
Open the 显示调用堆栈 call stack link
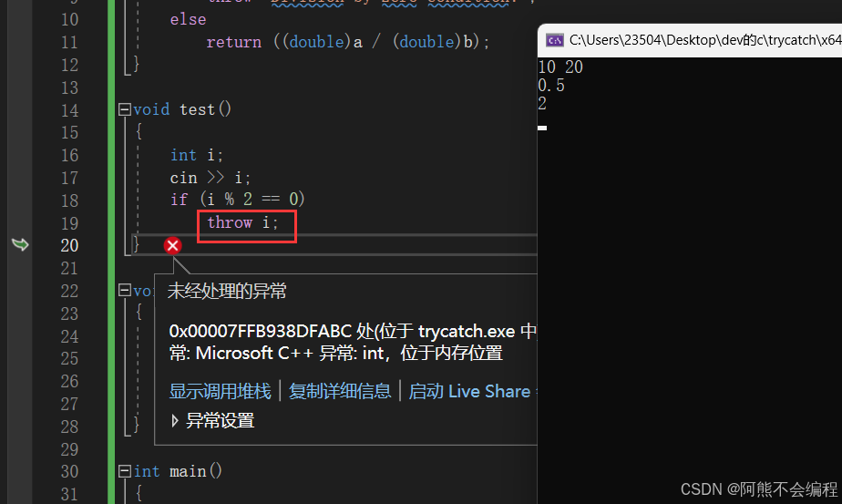221,391
